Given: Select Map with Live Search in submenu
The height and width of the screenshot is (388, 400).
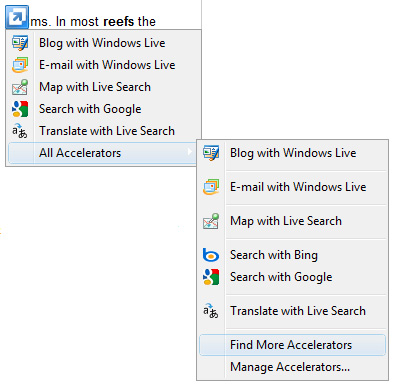Looking at the screenshot, I should pos(293,221).
